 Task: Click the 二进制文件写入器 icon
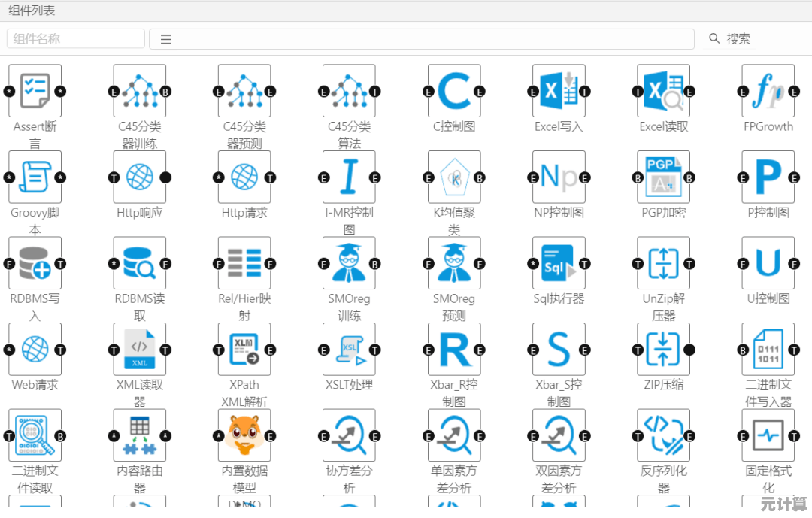(x=768, y=350)
